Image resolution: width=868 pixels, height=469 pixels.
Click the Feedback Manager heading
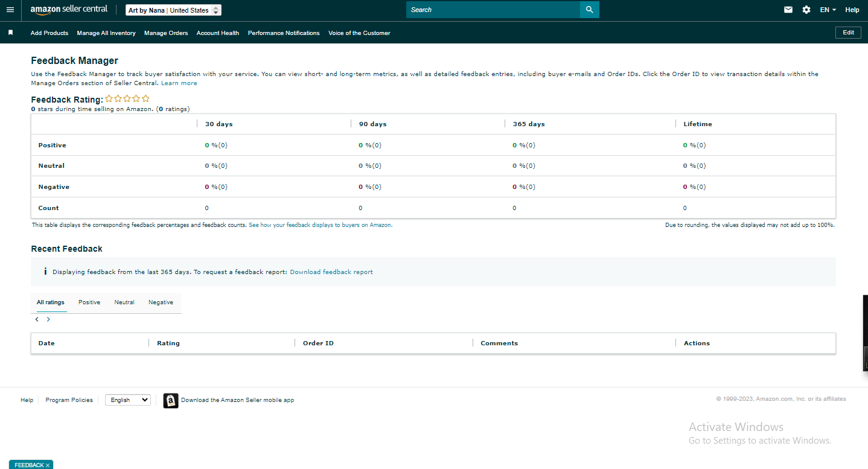pos(75,60)
